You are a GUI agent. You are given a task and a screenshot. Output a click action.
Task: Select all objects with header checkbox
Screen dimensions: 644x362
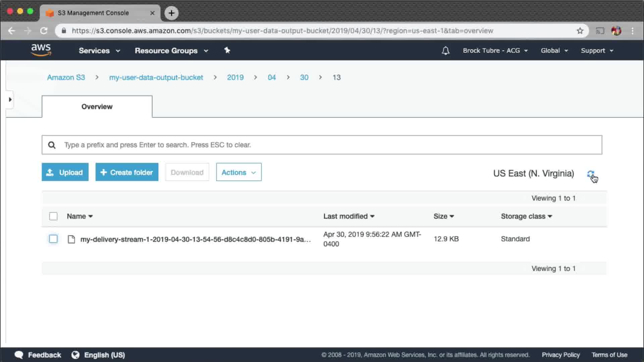click(53, 216)
